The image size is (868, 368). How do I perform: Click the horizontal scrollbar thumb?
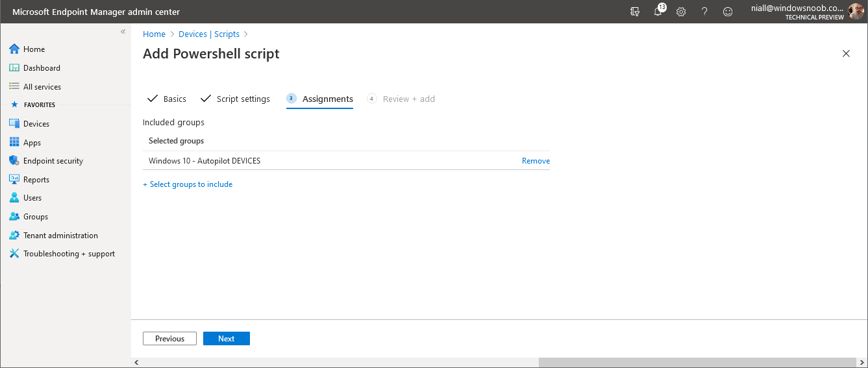(699, 362)
